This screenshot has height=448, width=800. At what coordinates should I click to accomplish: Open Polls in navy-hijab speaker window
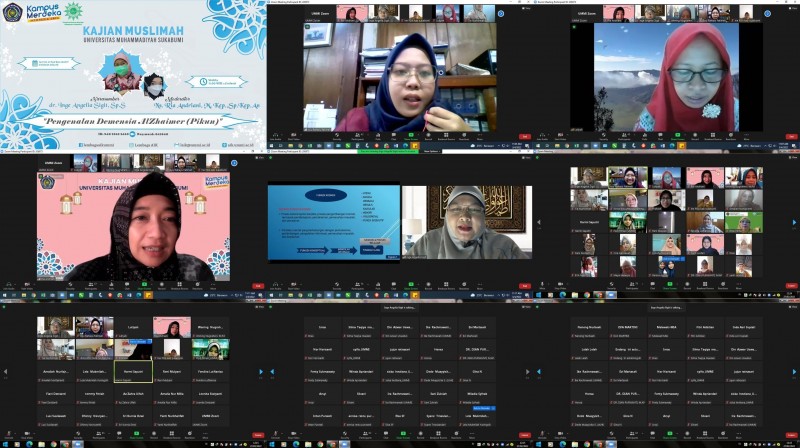click(378, 137)
